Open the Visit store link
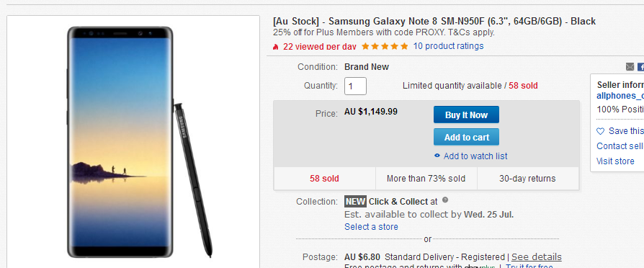This screenshot has width=644, height=268. coord(615,161)
